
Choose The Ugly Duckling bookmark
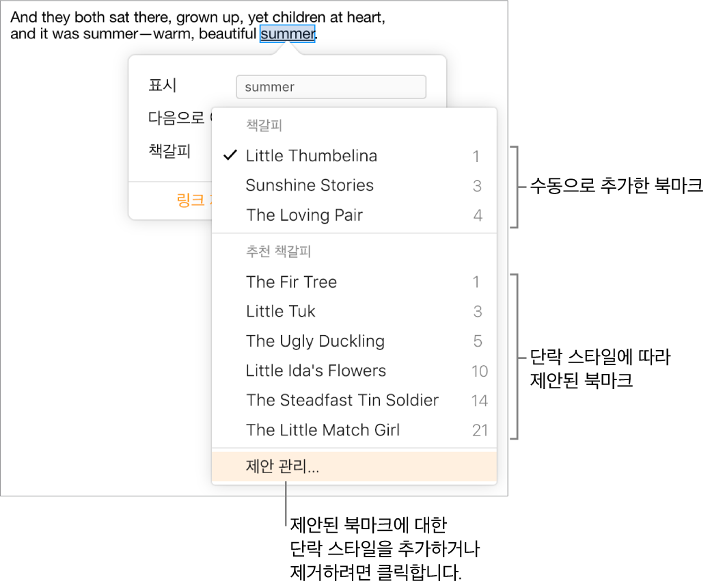(315, 341)
